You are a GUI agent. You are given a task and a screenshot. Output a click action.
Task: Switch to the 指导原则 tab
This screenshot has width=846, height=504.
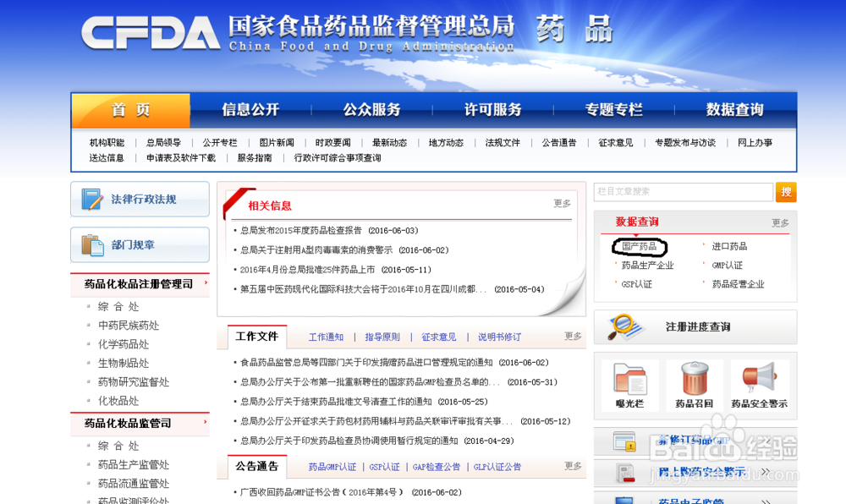[x=382, y=337]
